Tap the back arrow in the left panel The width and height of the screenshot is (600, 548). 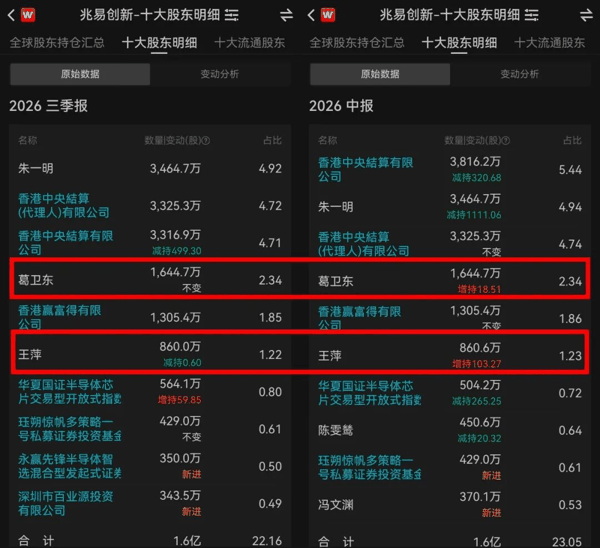[12, 15]
